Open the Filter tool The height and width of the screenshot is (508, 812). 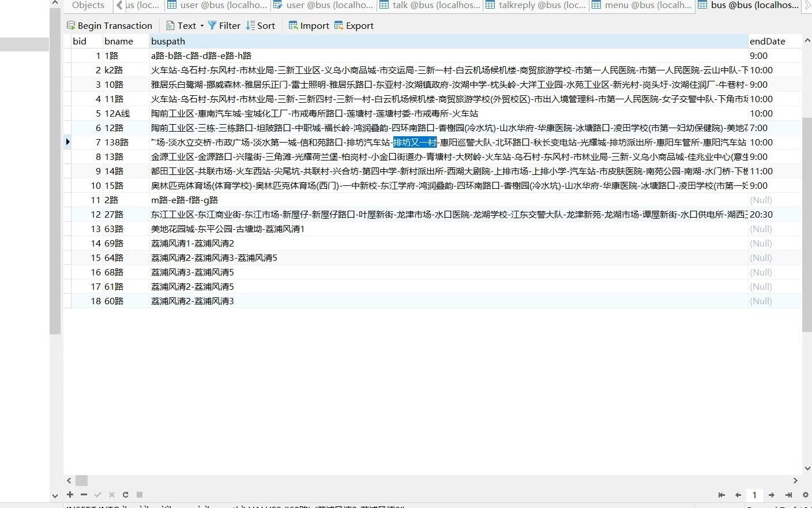point(224,25)
